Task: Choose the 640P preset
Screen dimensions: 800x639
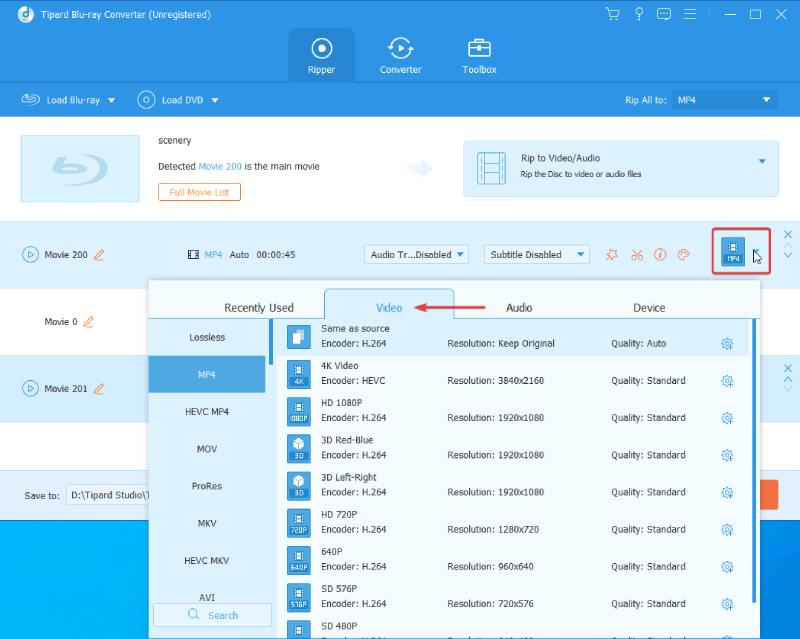Action: 515,560
